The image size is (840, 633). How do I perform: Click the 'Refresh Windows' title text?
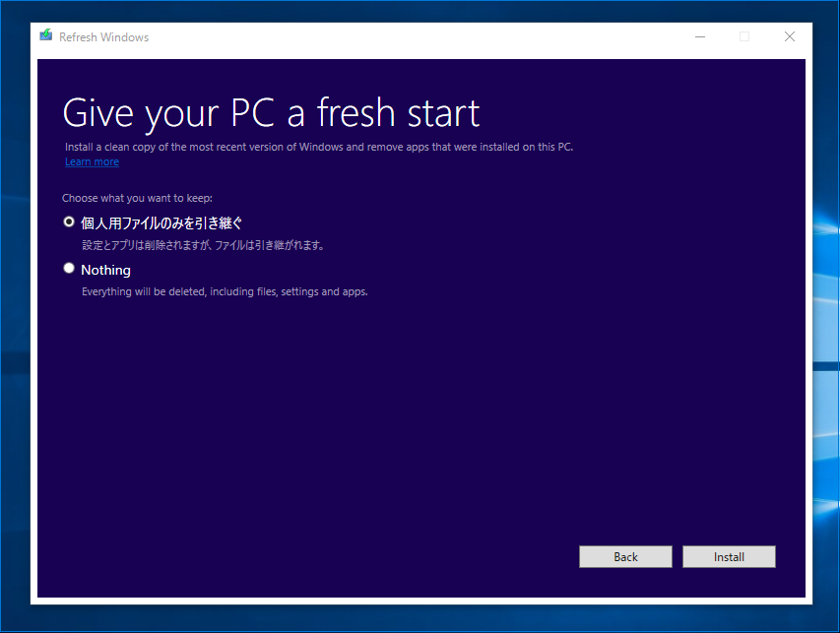pos(104,37)
